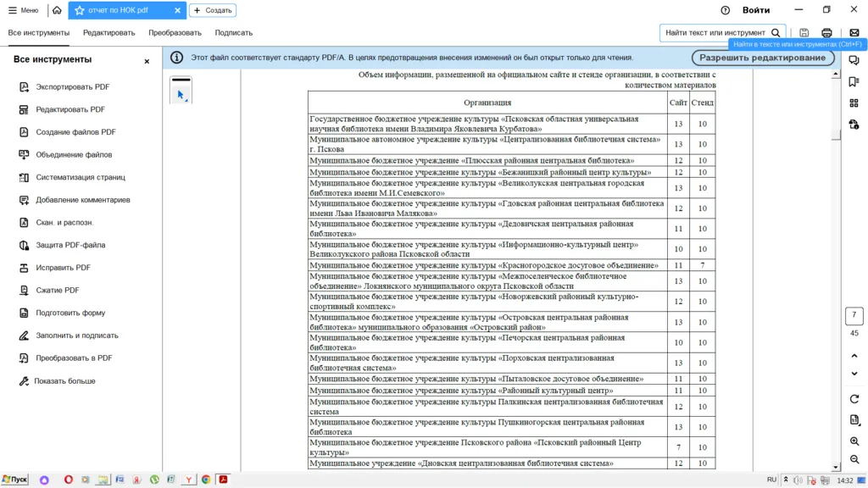
Task: Go to the home screen icon
Action: [x=57, y=11]
